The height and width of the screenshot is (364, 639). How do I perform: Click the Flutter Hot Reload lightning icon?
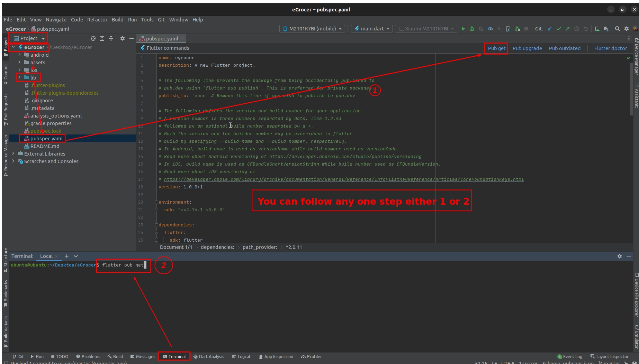(499, 29)
